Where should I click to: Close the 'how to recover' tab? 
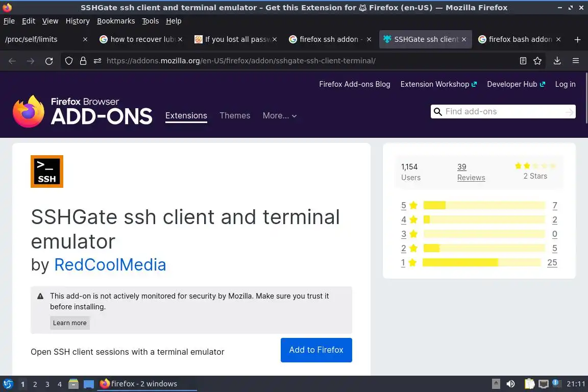pyautogui.click(x=180, y=39)
